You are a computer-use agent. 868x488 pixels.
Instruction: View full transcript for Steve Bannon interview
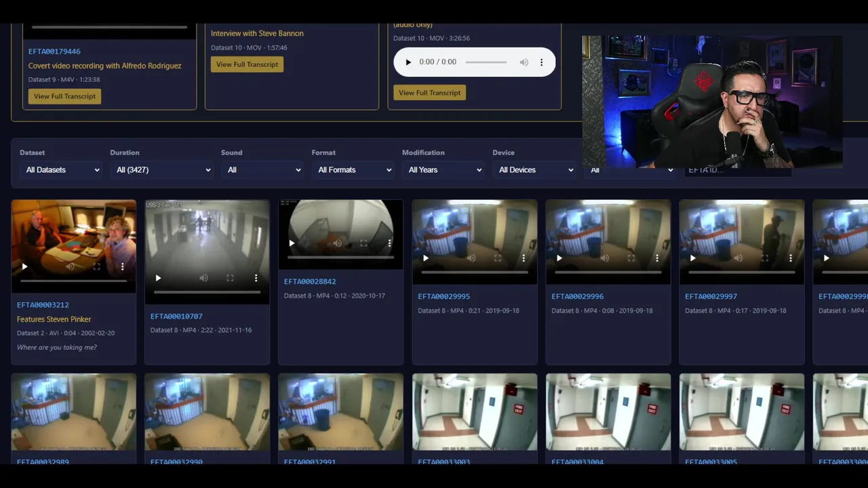coord(247,64)
